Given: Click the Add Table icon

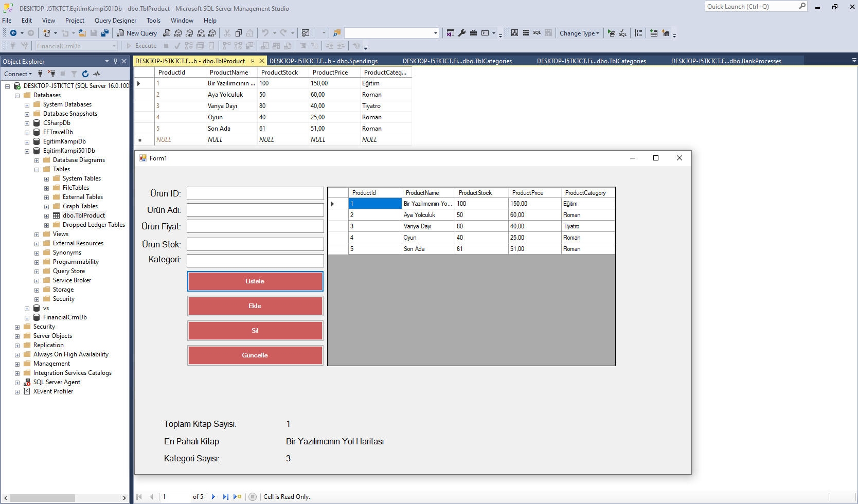Looking at the screenshot, I should [x=654, y=33].
